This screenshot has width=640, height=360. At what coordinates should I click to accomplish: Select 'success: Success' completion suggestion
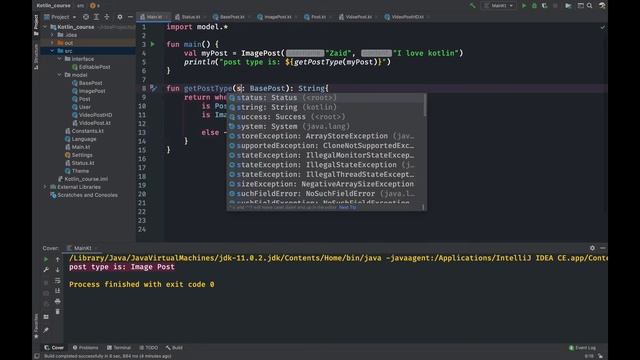click(325, 117)
